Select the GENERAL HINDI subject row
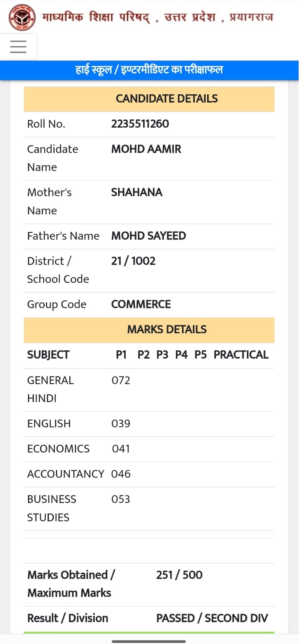The height and width of the screenshot is (644, 299). tap(149, 390)
